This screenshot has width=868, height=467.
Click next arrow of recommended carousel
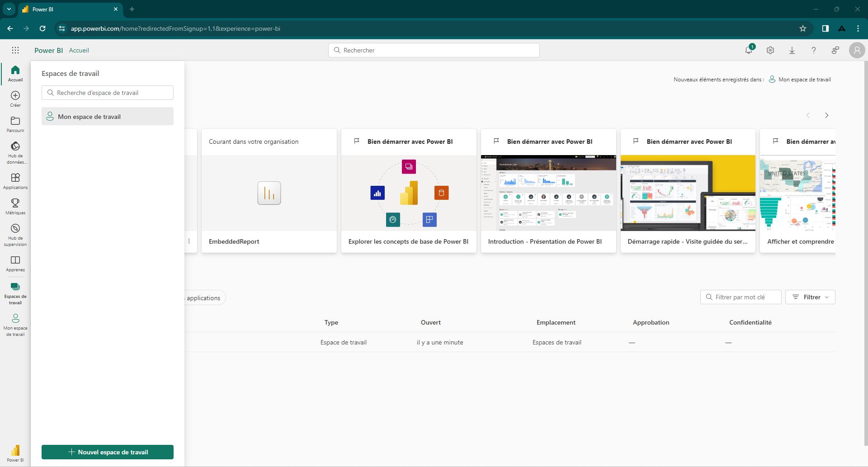(x=826, y=115)
